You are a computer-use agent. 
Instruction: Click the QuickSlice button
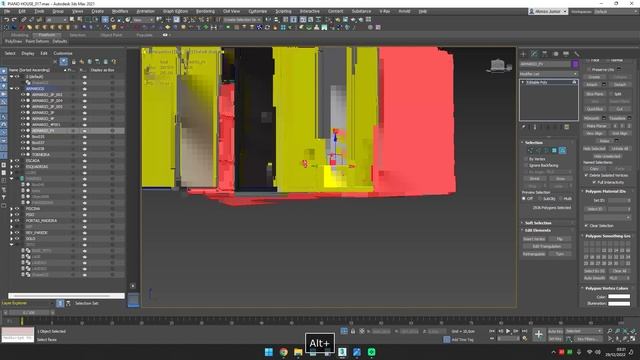click(x=595, y=109)
